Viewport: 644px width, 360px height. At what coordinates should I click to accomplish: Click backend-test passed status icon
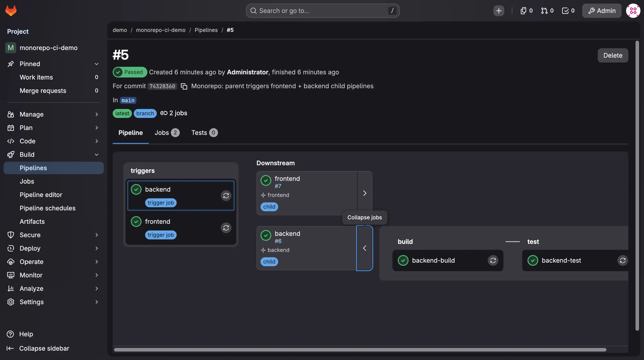[x=532, y=261]
